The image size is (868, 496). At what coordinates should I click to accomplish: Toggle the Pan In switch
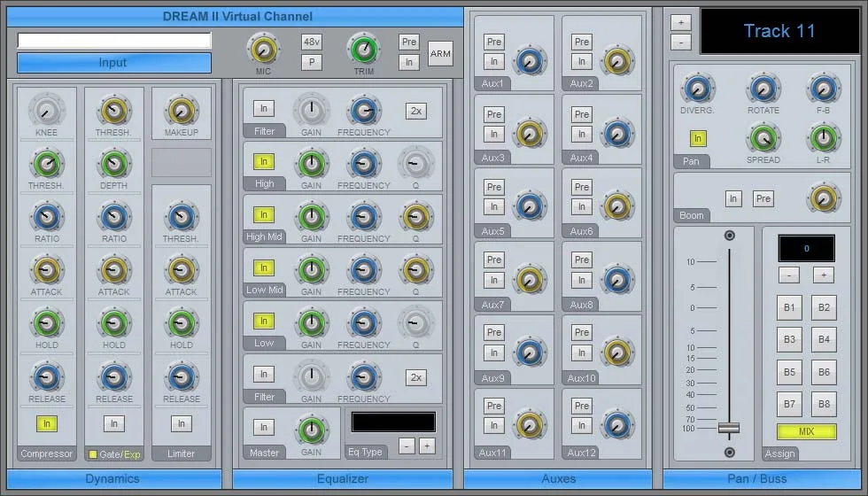click(x=698, y=138)
